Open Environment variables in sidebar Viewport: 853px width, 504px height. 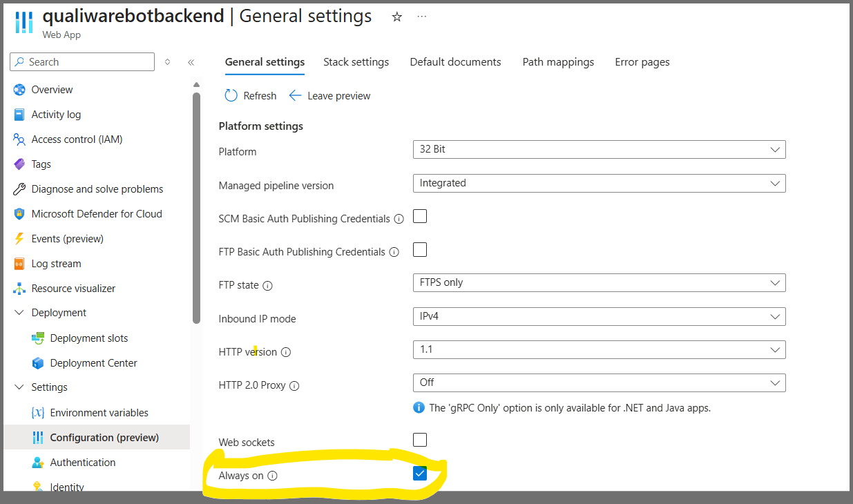99,413
